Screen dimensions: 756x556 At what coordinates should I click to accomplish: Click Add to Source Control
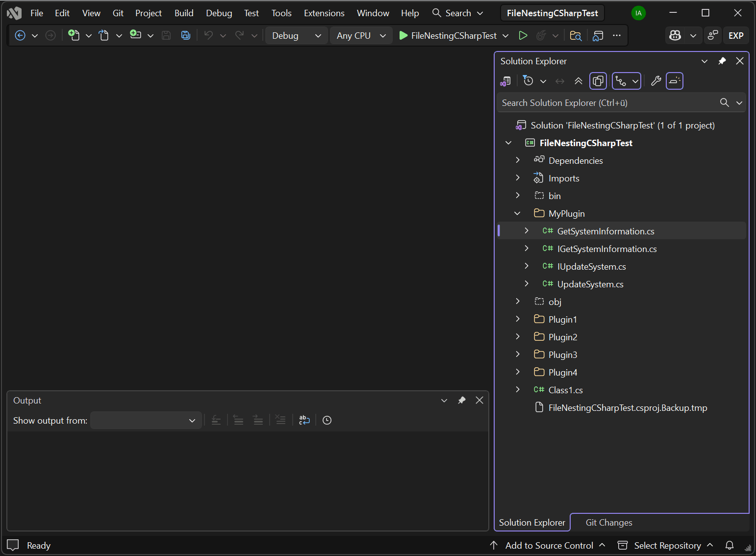[x=549, y=545]
